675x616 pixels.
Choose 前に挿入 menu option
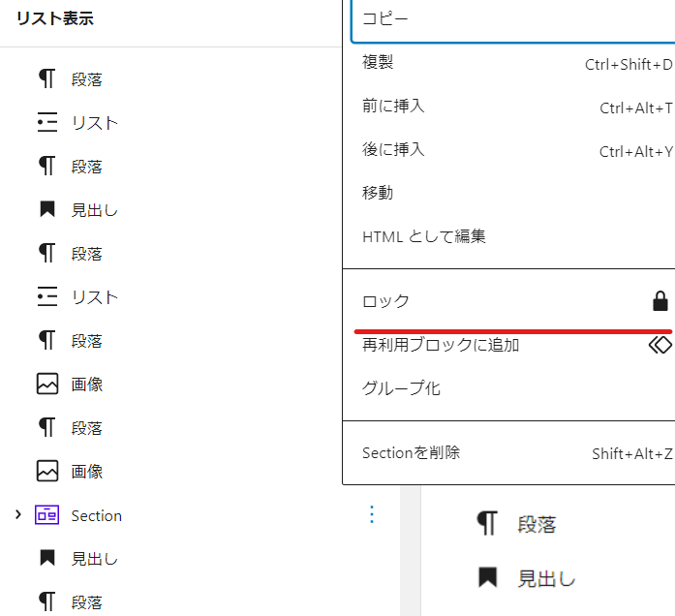[x=393, y=107]
